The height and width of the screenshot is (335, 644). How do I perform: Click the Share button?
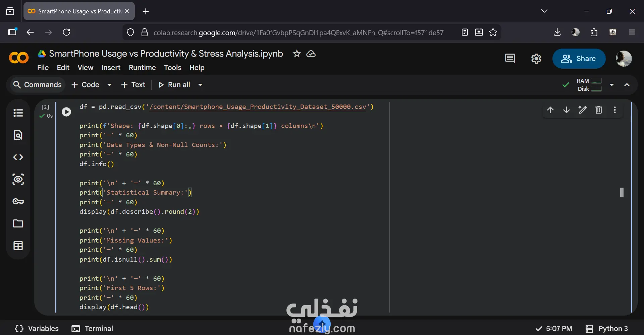pyautogui.click(x=579, y=59)
